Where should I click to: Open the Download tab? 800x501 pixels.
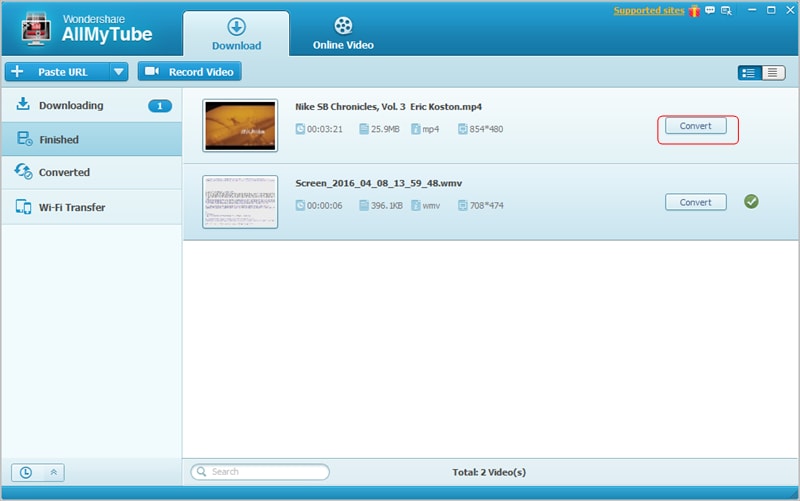[x=236, y=34]
